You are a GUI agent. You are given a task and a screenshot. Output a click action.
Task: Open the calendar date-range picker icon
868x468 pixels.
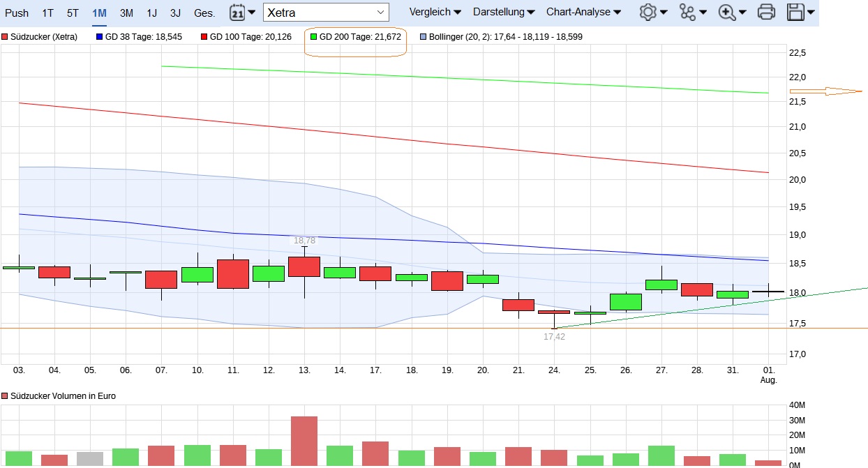[x=237, y=12]
